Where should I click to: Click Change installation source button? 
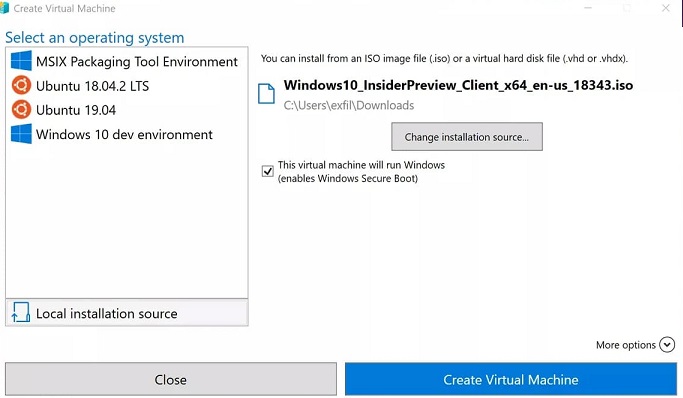point(467,137)
